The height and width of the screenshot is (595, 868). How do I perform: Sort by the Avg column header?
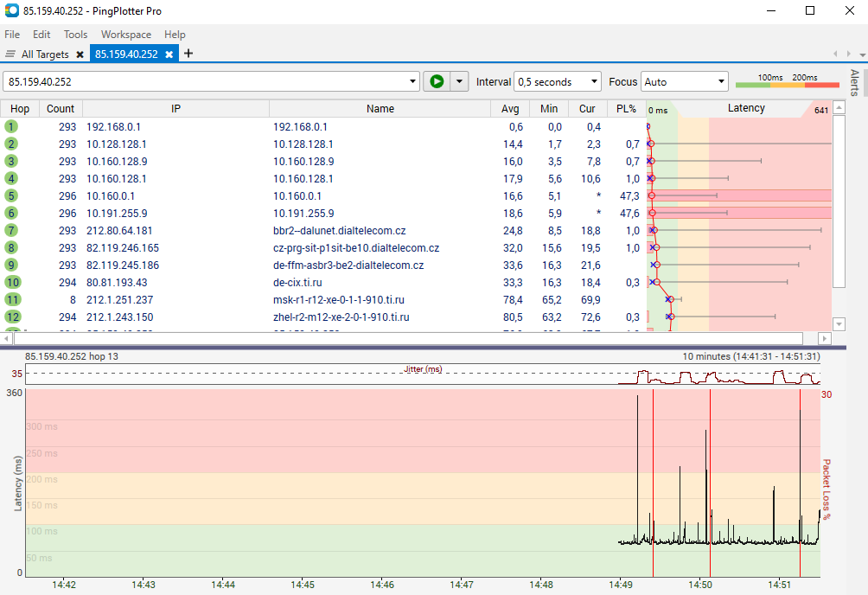click(510, 109)
